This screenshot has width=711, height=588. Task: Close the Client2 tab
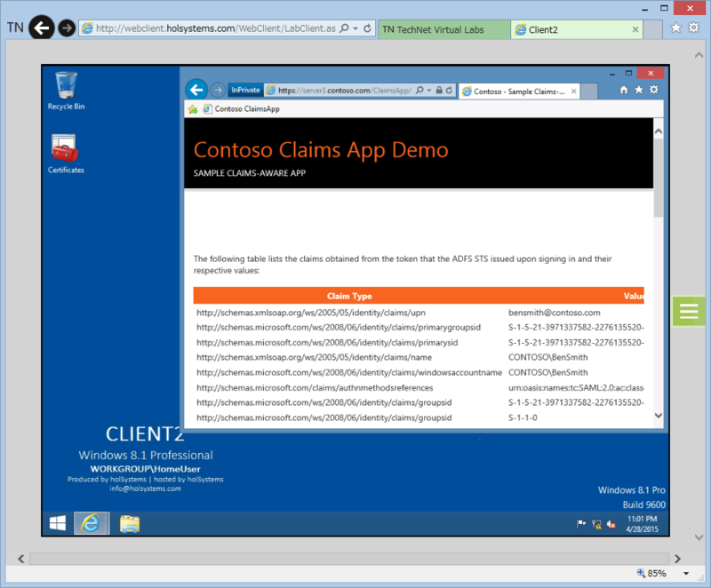click(x=635, y=29)
